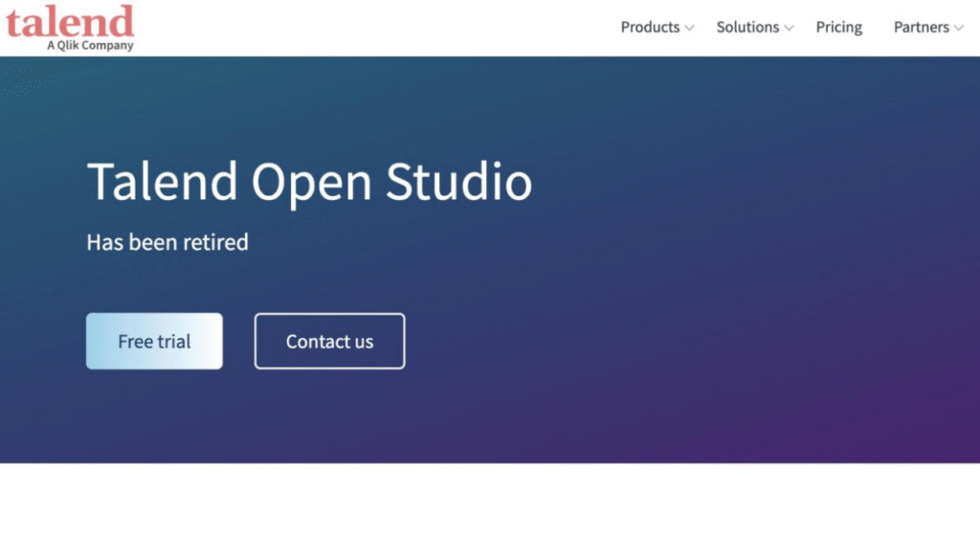The height and width of the screenshot is (534, 980).
Task: Click the 'Has been retired' subtitle
Action: click(x=167, y=242)
